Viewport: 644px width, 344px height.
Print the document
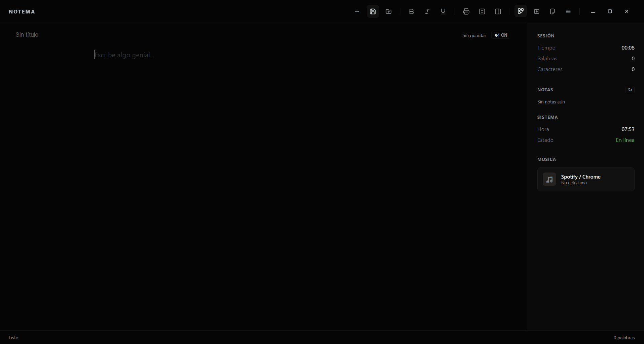point(466,11)
